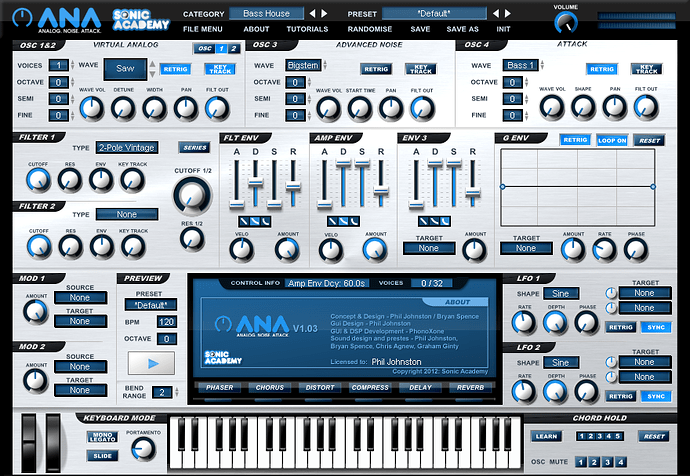Open the Preset 'Default' dropdown
The height and width of the screenshot is (476, 690).
click(x=434, y=14)
